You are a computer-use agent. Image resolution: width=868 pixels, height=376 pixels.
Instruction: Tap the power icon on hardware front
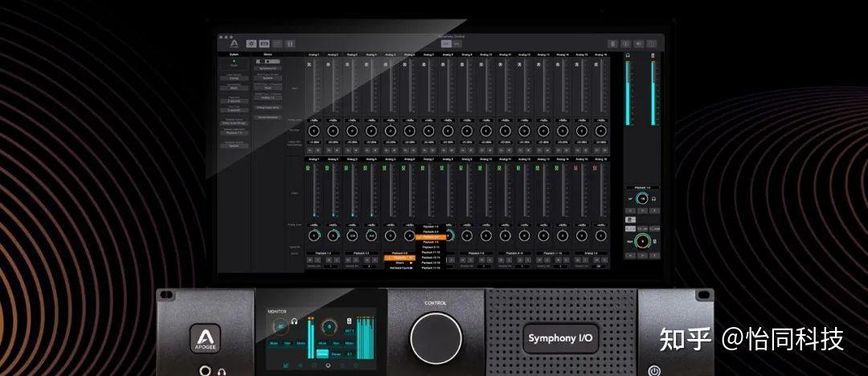654,370
